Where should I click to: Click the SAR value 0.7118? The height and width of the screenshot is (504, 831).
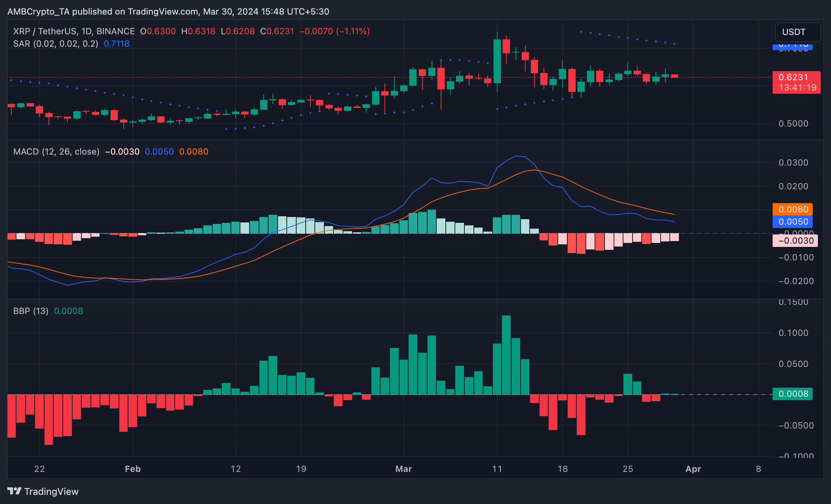117,44
